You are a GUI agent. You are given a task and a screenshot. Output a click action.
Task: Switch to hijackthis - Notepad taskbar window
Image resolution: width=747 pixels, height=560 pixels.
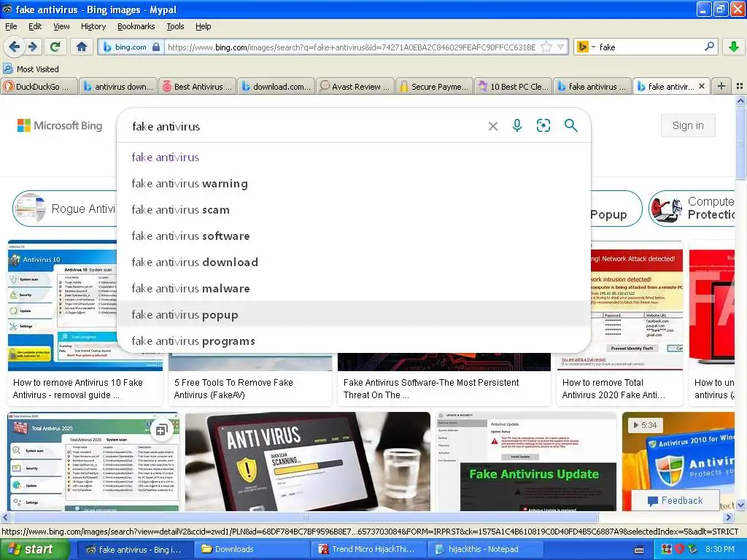(x=485, y=549)
